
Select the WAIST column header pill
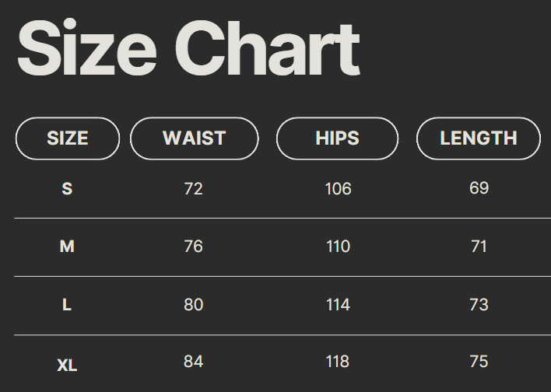[x=194, y=138]
